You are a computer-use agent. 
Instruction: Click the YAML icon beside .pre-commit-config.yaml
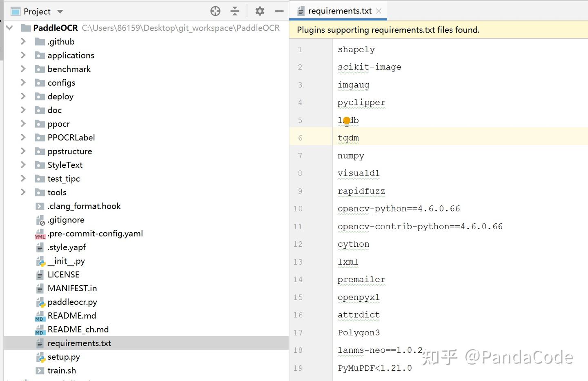click(40, 234)
